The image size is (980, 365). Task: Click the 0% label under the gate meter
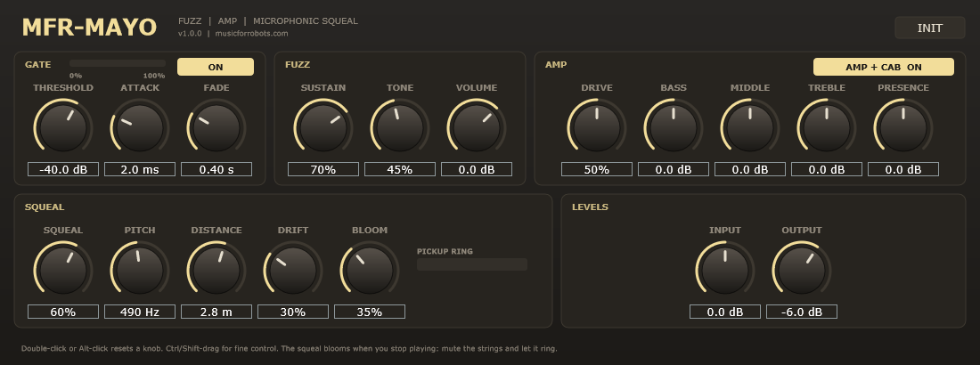pyautogui.click(x=76, y=76)
